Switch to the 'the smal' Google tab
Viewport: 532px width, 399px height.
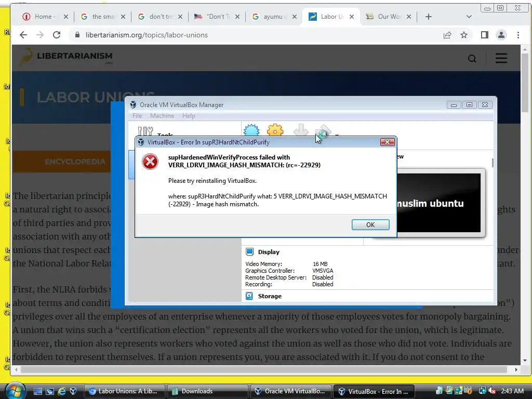[x=103, y=17]
